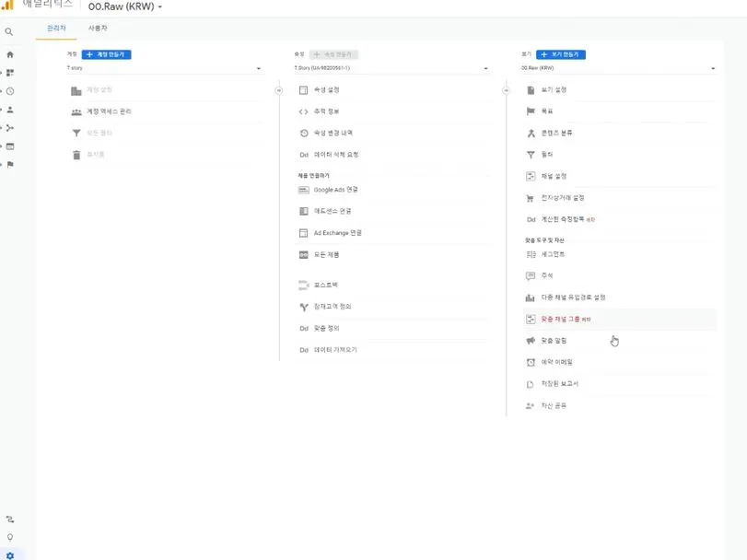747x560 pixels.
Task: Click the document icon for 보기 설정
Action: [531, 90]
